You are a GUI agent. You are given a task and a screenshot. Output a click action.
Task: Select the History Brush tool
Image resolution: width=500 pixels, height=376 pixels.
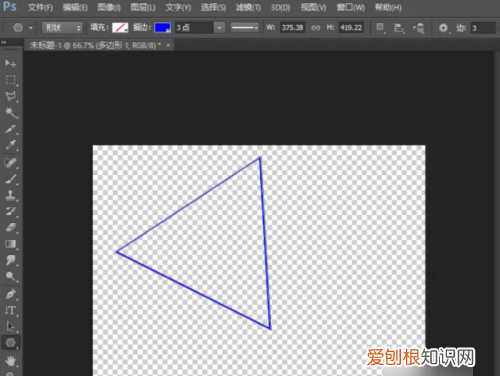point(10,212)
